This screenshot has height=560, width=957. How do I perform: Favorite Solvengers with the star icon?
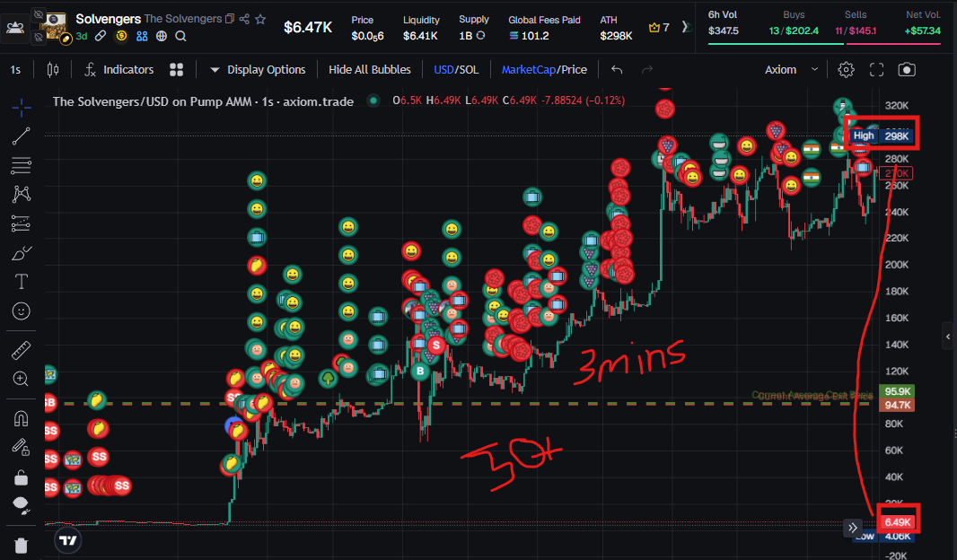coord(260,19)
